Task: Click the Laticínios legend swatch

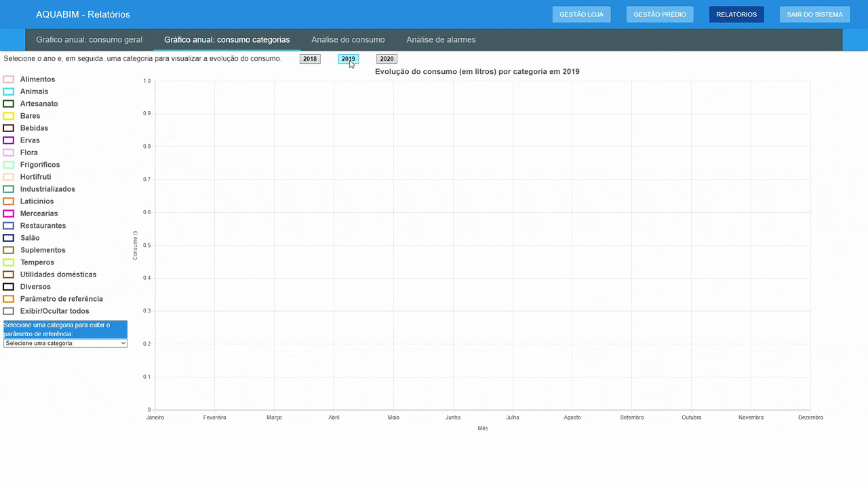Action: pyautogui.click(x=9, y=201)
